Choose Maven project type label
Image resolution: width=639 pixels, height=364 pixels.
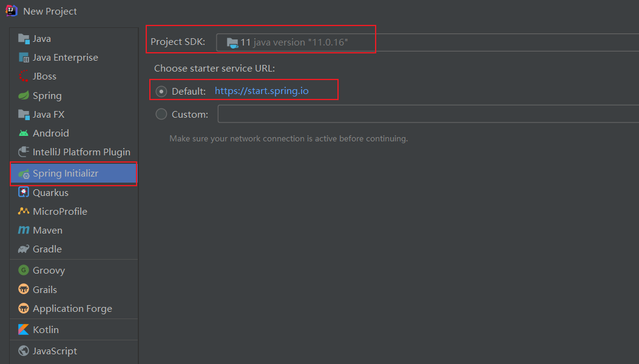pos(47,231)
